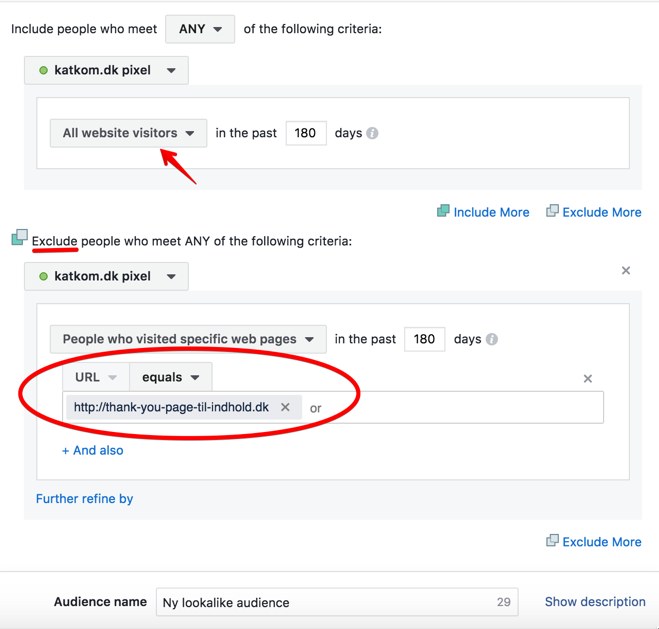Open the equals operator dropdown
The image size is (659, 629).
click(x=170, y=377)
